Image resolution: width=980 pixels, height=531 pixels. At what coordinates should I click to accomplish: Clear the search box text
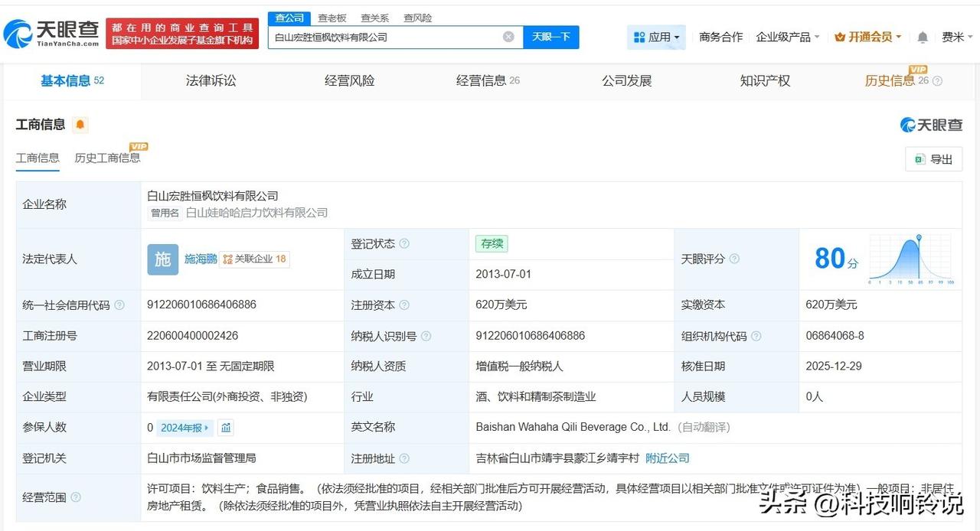(x=508, y=37)
